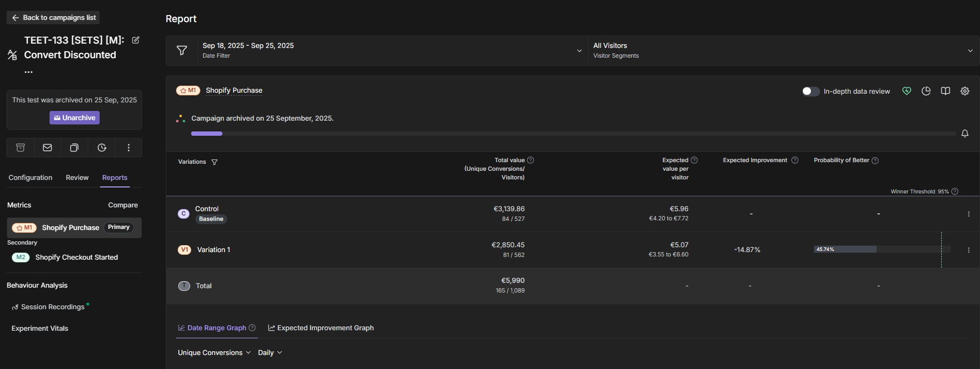980x369 pixels.
Task: Click the Control expected value €5.96
Action: pyautogui.click(x=679, y=209)
